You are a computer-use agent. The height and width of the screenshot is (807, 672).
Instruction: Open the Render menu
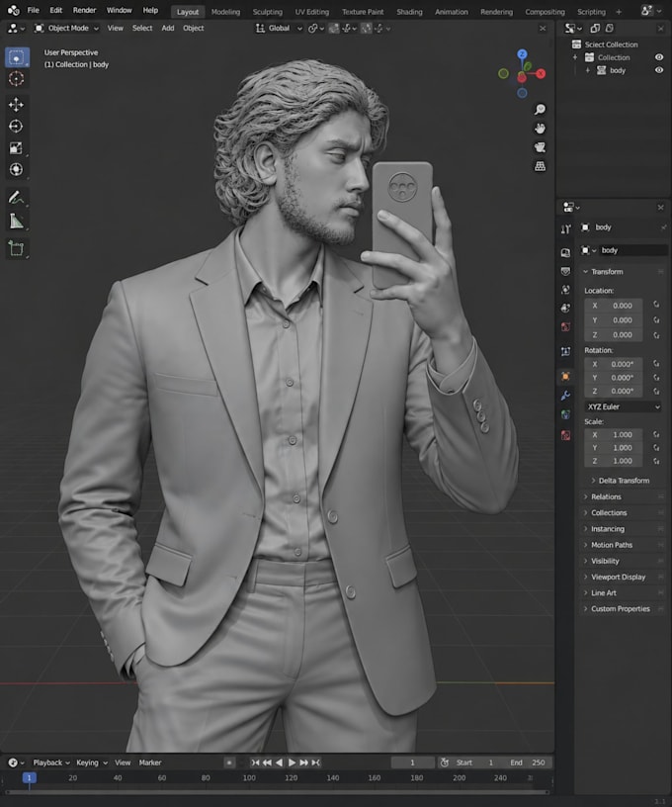[84, 10]
